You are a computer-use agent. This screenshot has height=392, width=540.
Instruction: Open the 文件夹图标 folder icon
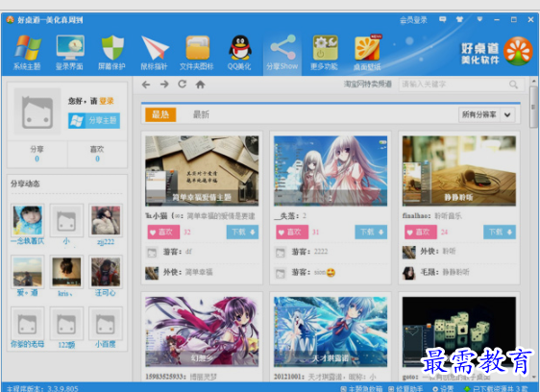(x=197, y=48)
